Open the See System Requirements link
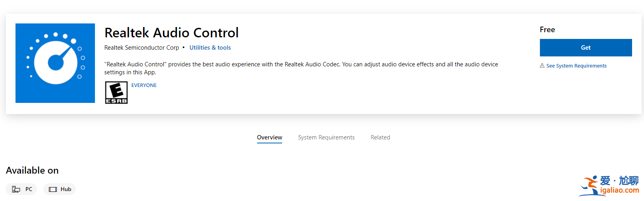The image size is (644, 201). coord(576,66)
